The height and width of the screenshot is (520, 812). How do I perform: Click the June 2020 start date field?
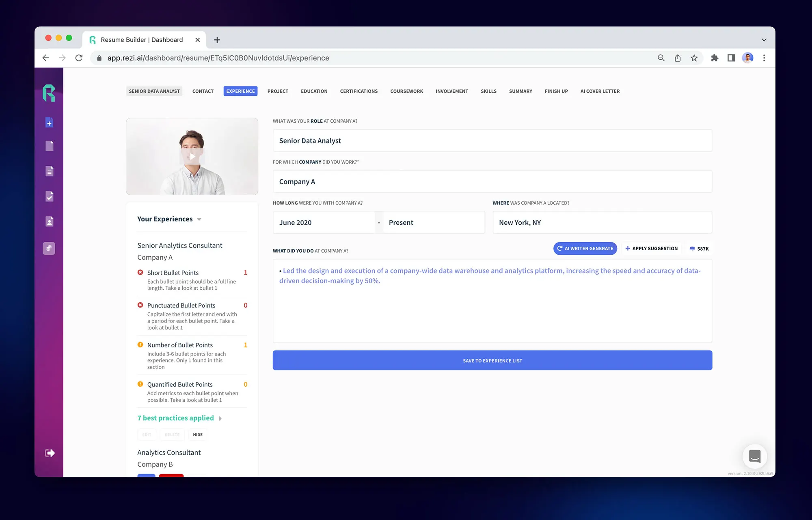[324, 222]
